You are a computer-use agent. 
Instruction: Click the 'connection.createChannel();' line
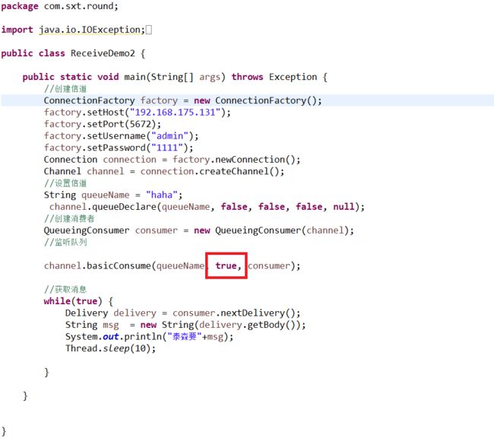(x=164, y=171)
